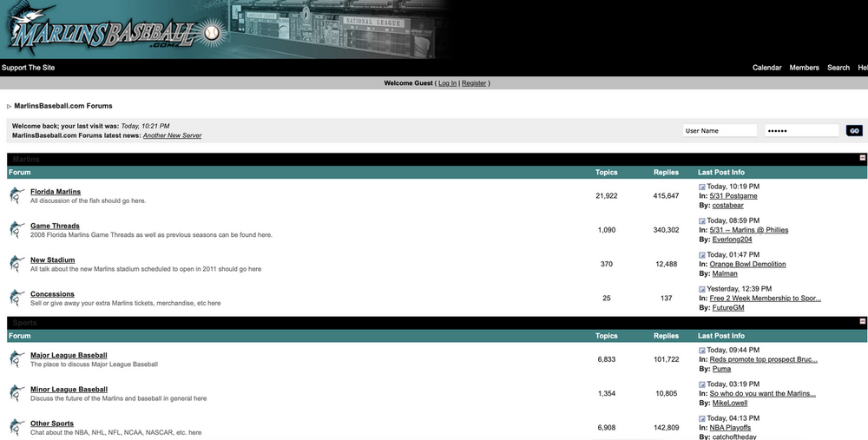Open the Other Sports forum
This screenshot has height=440, width=868.
point(52,424)
